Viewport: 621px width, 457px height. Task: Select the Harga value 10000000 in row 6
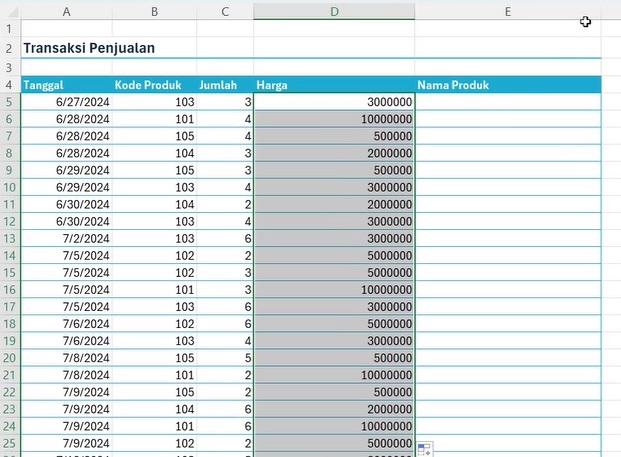(334, 119)
